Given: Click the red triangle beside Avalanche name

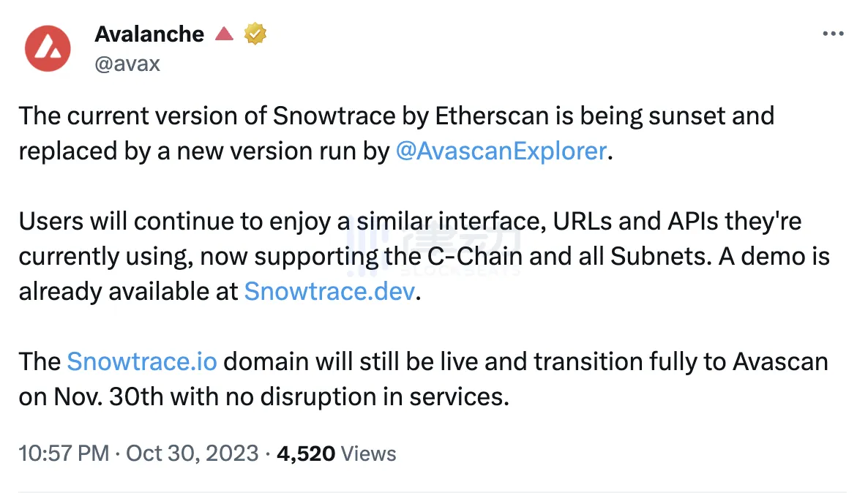Looking at the screenshot, I should (x=224, y=34).
